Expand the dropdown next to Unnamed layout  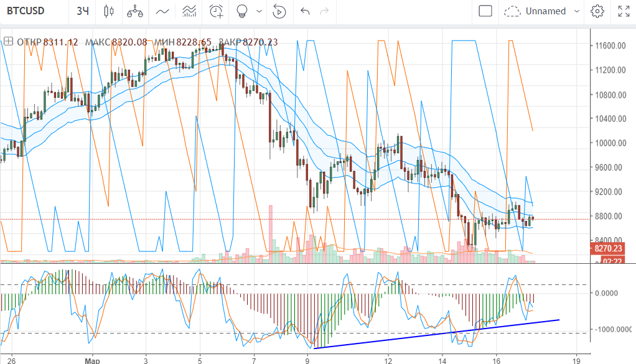[576, 11]
